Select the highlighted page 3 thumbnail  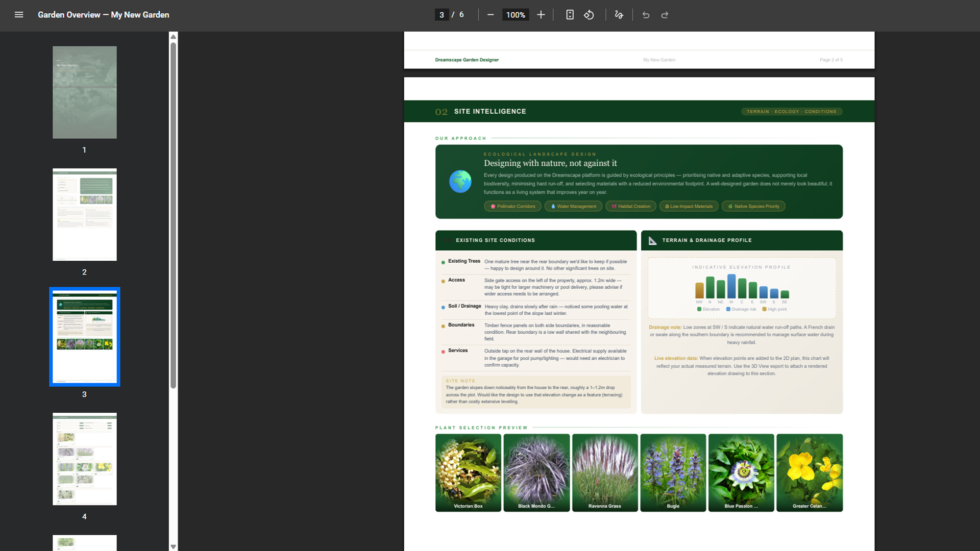[x=85, y=337]
